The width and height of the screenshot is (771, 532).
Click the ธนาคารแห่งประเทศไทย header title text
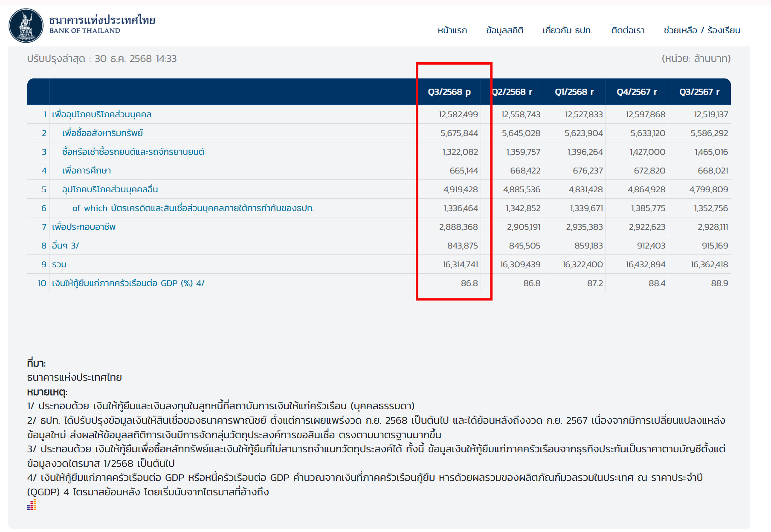pyautogui.click(x=102, y=20)
